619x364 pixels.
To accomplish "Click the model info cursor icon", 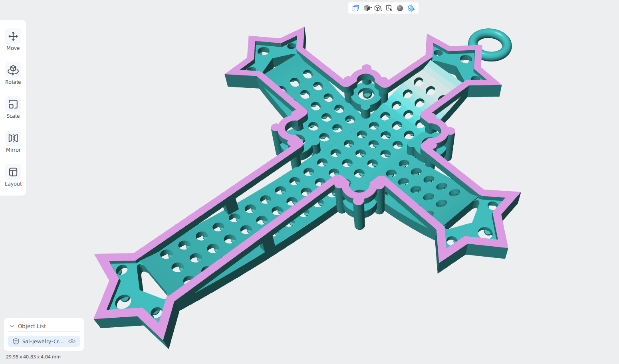I will pos(389,8).
